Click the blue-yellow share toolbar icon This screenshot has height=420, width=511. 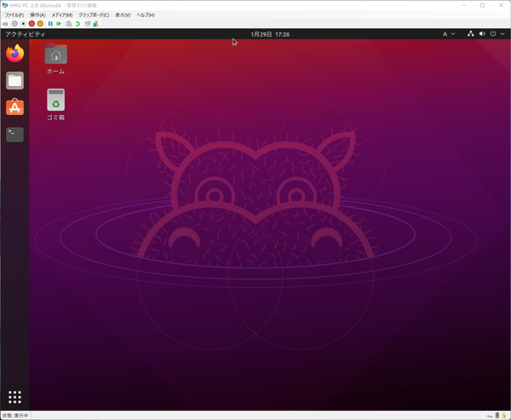(x=95, y=24)
